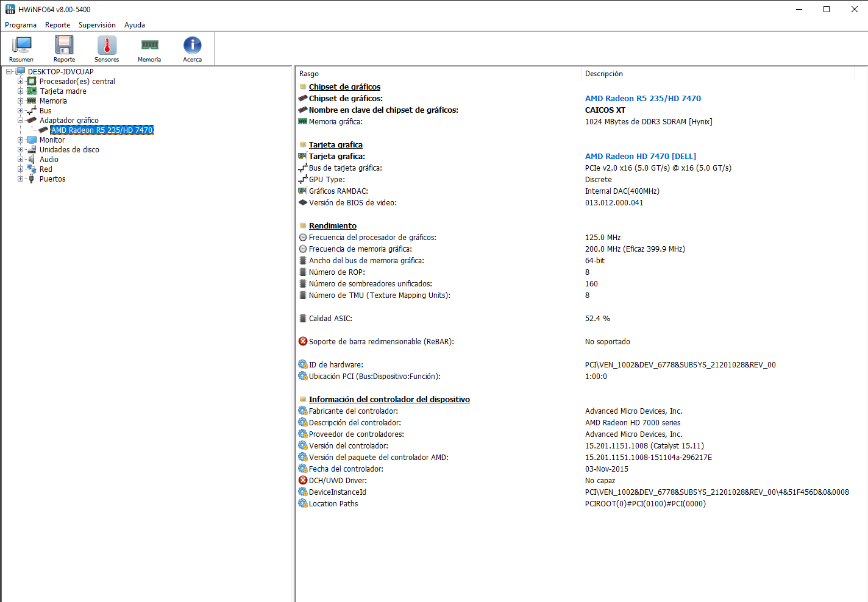Click the Monitor icon in the tree
Image resolution: width=868 pixels, height=602 pixels.
32,140
